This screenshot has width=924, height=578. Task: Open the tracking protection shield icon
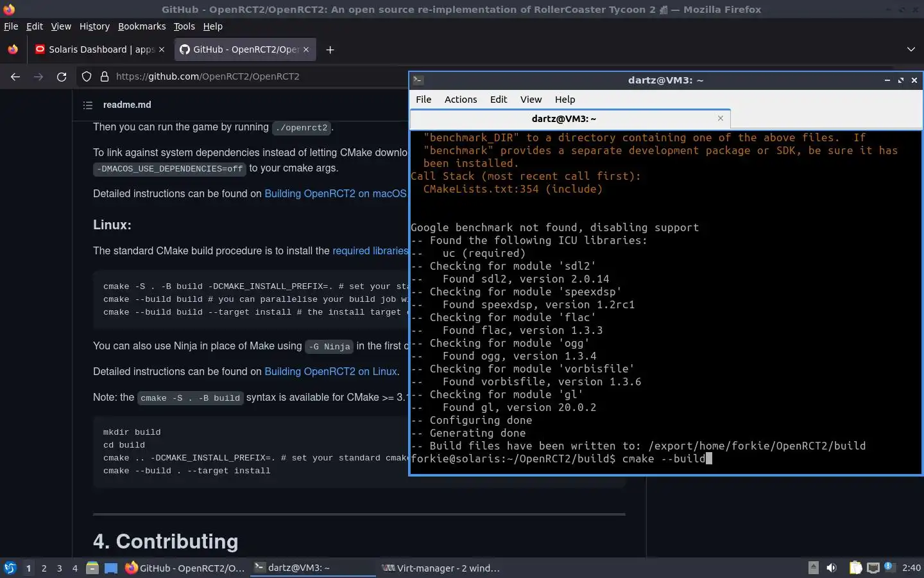pyautogui.click(x=87, y=76)
